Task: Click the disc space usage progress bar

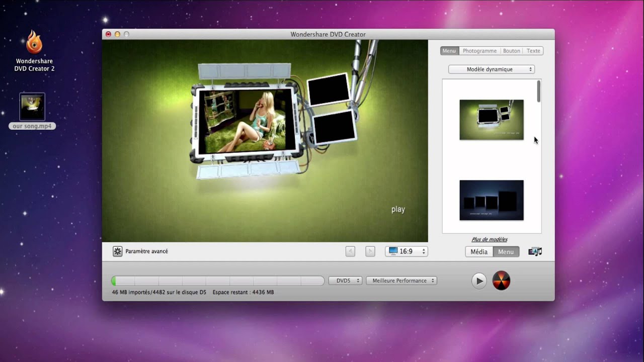Action: [218, 281]
